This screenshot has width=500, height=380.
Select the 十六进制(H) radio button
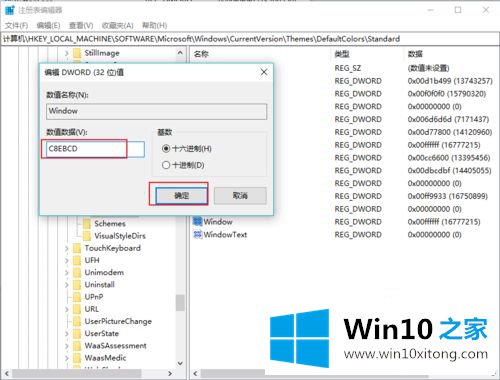click(x=166, y=148)
